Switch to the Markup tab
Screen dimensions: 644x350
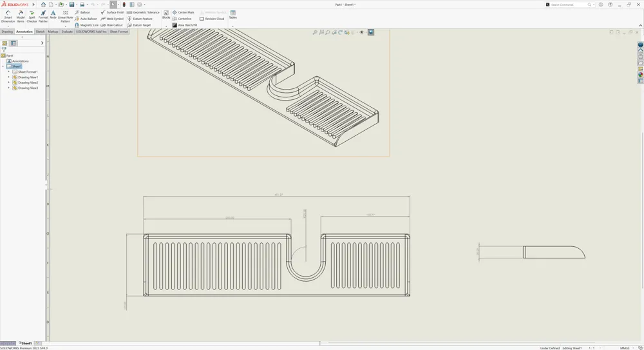click(x=53, y=32)
